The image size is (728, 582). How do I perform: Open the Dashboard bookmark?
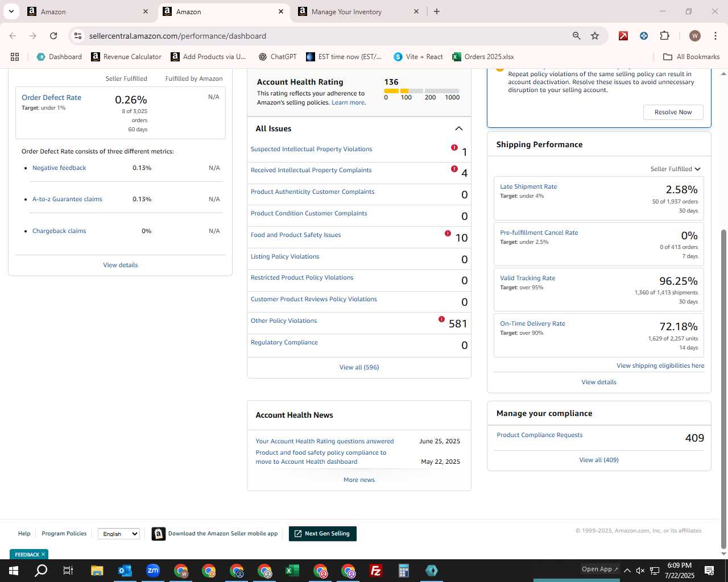(x=60, y=57)
